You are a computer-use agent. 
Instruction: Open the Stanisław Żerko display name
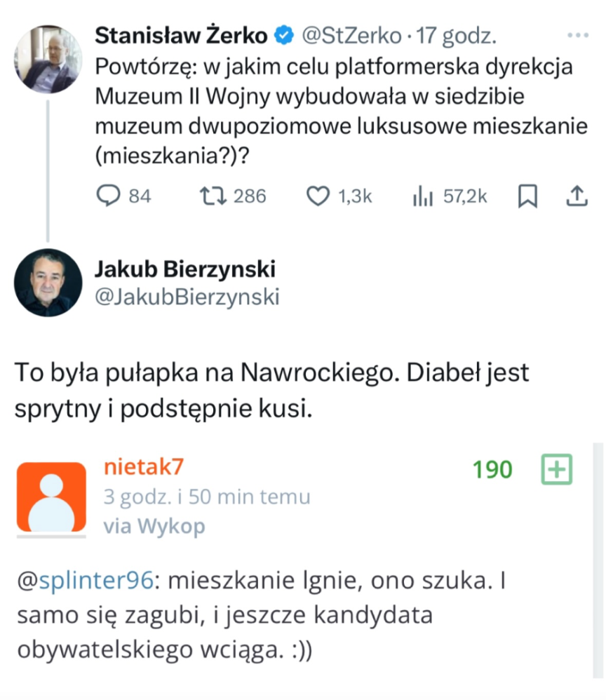click(x=181, y=35)
